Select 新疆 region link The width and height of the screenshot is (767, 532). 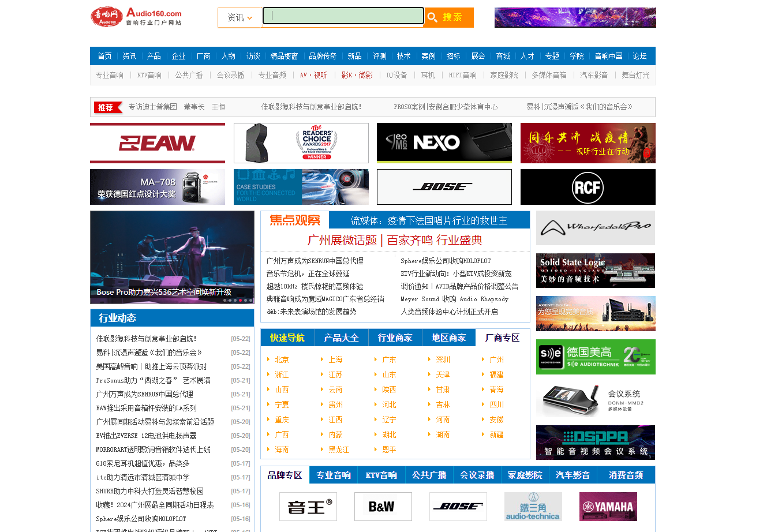point(496,434)
